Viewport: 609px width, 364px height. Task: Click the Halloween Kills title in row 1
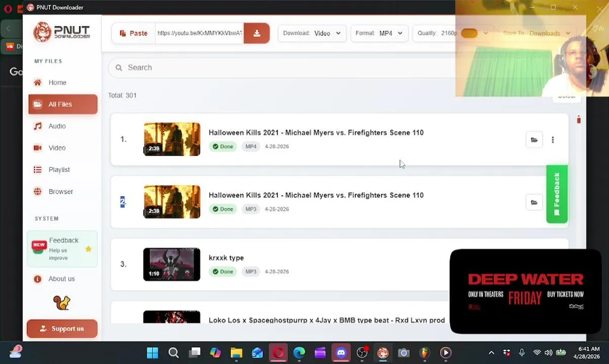[316, 132]
